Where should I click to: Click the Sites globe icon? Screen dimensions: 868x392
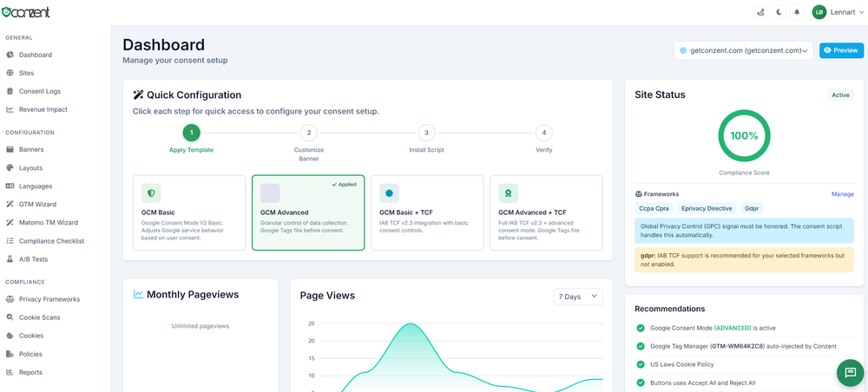tap(10, 73)
